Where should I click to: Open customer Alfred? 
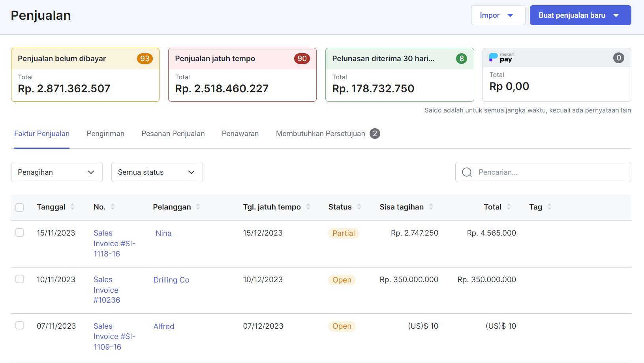164,326
